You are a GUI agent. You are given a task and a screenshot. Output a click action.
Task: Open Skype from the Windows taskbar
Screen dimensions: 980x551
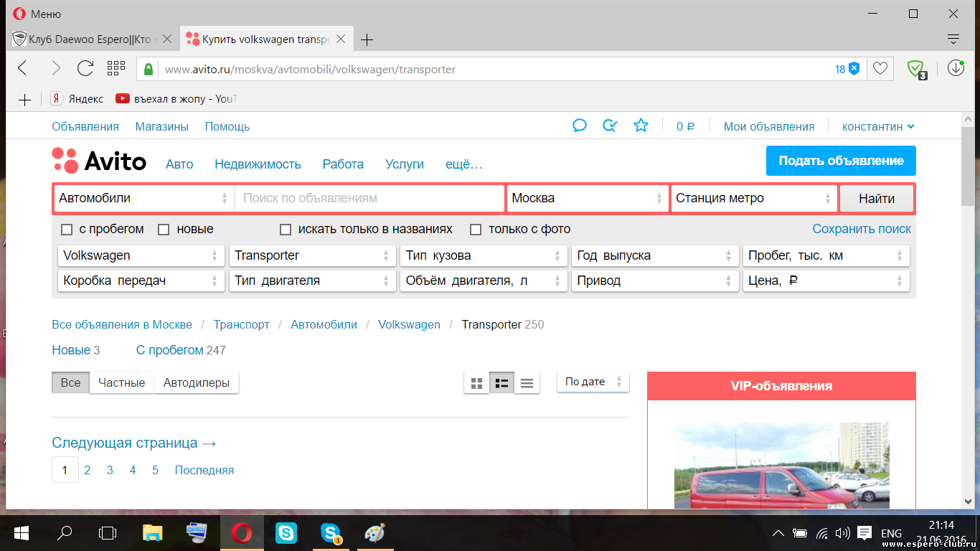[286, 533]
